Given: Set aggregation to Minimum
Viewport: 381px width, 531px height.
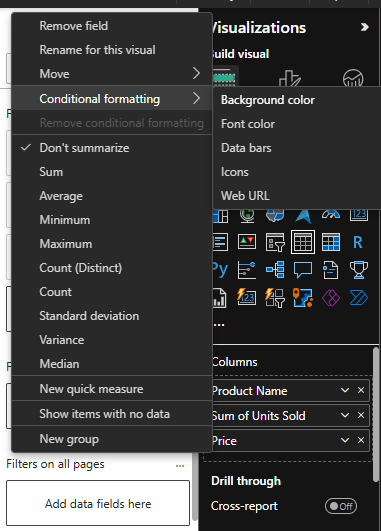Looking at the screenshot, I should coord(112,220).
